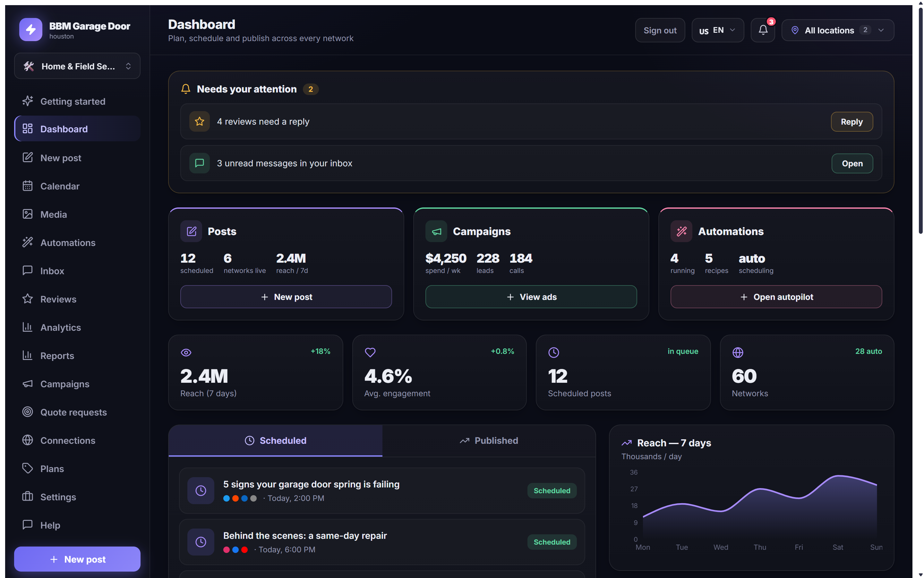The image size is (924, 578).
Task: Click the Automations card magic wand icon
Action: click(x=681, y=231)
